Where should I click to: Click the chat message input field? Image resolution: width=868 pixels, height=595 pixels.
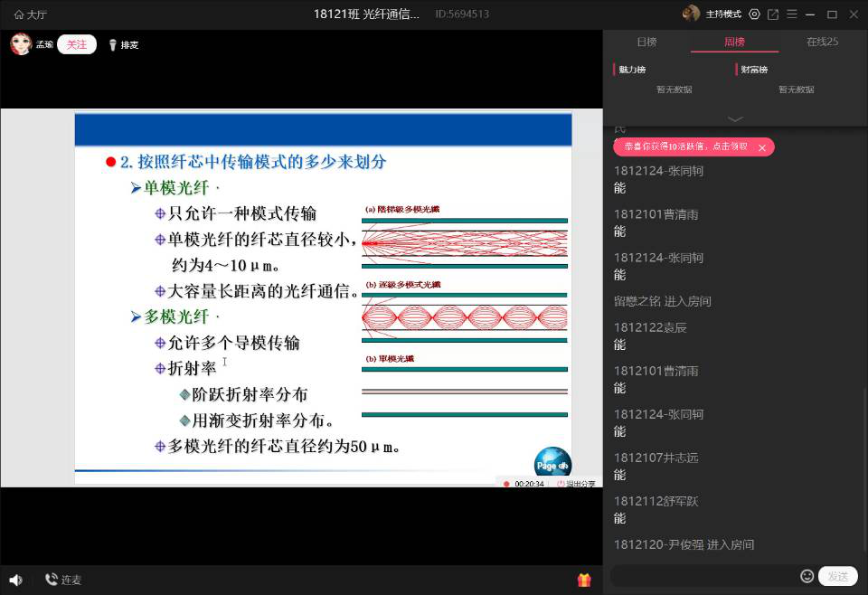point(703,576)
